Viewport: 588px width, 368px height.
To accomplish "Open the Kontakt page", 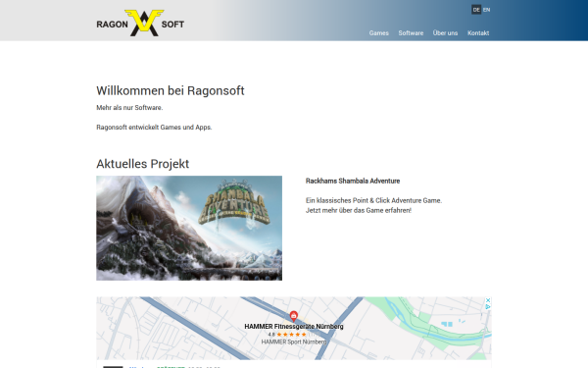I will click(478, 33).
